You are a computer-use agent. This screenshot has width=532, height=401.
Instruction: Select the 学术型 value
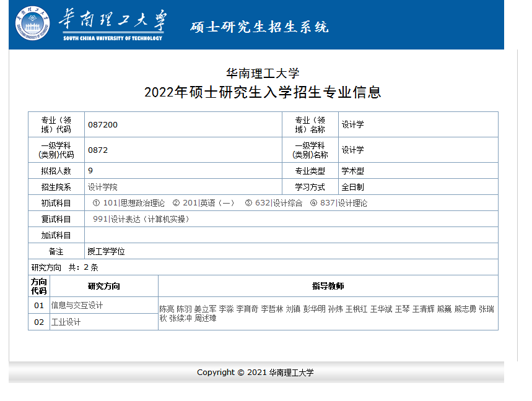click(352, 171)
